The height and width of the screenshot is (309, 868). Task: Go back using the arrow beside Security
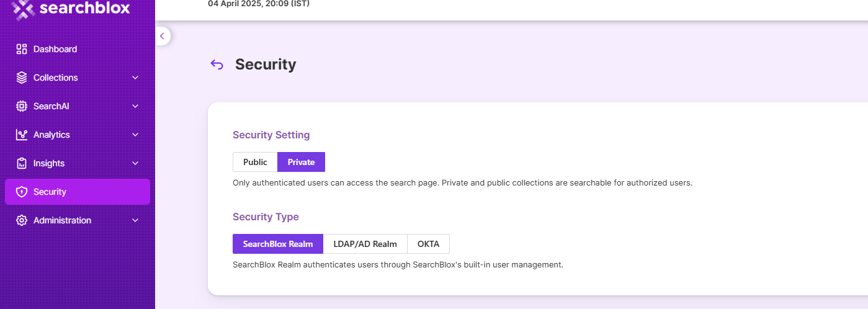217,65
